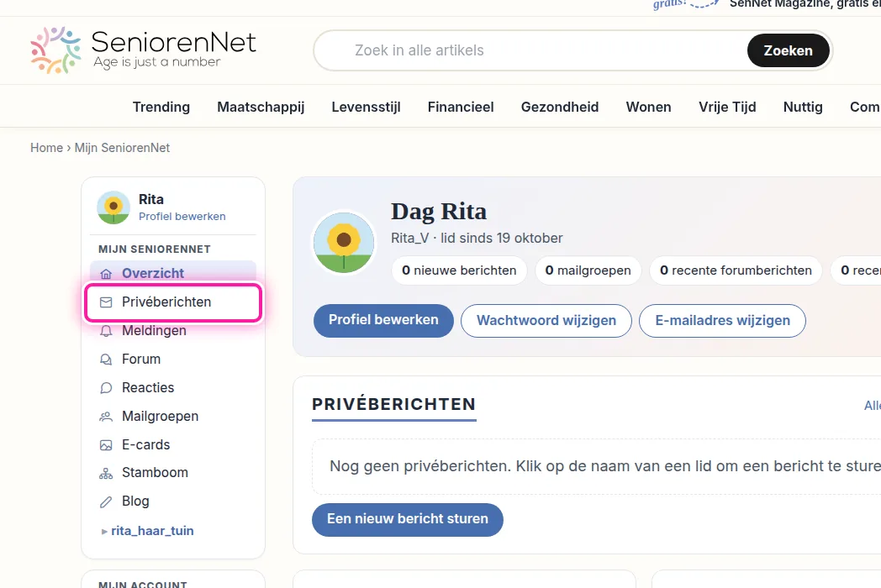Open the Trending menu
881x588 pixels.
[x=161, y=107]
